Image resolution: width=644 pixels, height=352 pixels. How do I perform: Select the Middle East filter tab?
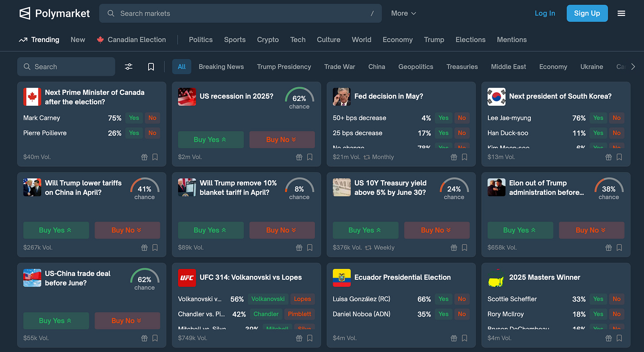(x=509, y=67)
